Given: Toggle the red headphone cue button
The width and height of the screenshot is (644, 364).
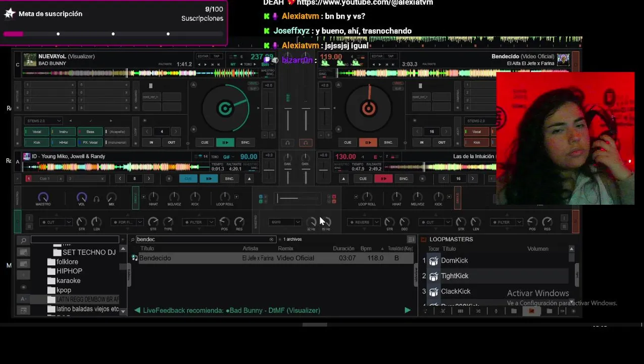Looking at the screenshot, I should 306,143.
